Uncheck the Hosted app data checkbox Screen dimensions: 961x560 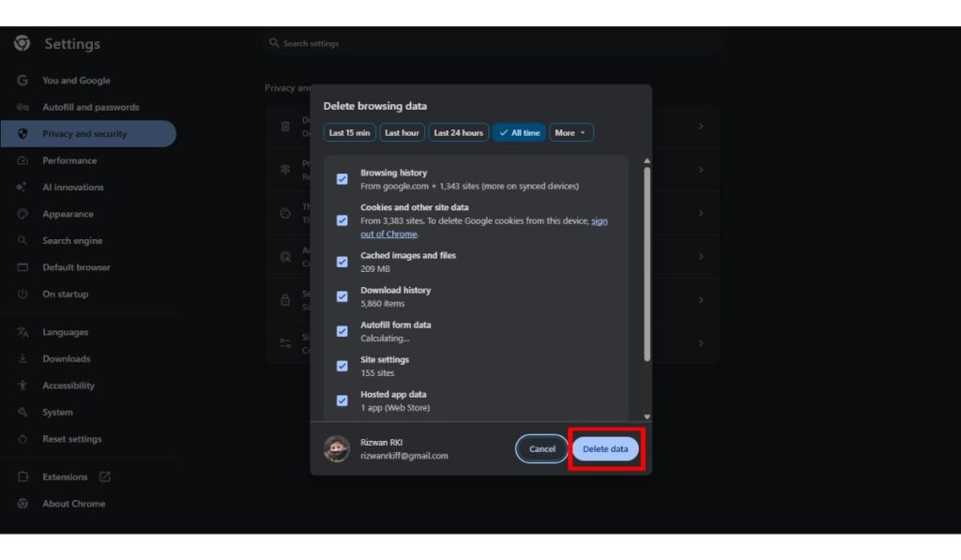342,400
